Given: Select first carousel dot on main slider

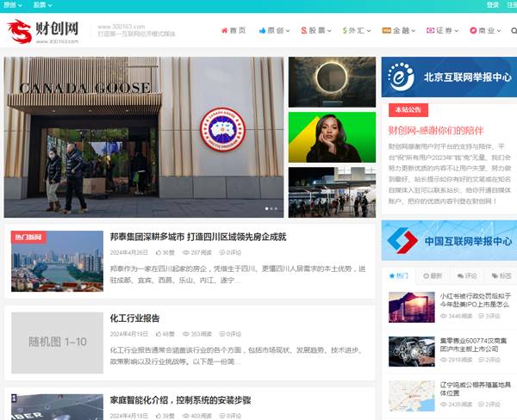Looking at the screenshot, I should click(x=267, y=208).
